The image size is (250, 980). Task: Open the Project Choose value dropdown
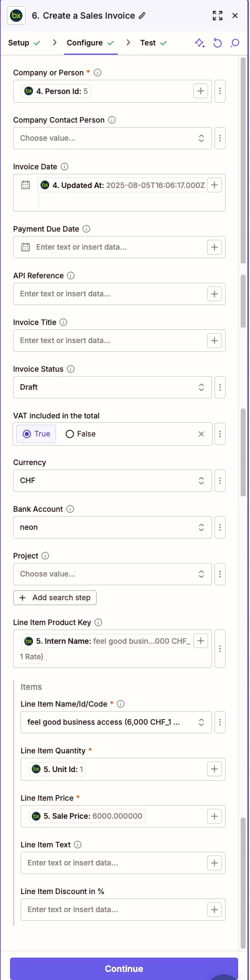[112, 574]
